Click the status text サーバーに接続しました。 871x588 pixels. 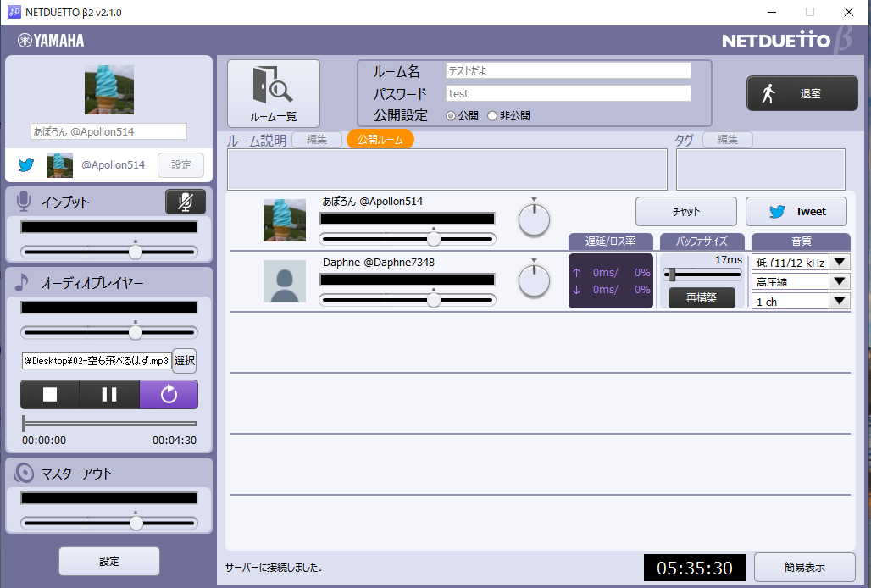[x=275, y=568]
